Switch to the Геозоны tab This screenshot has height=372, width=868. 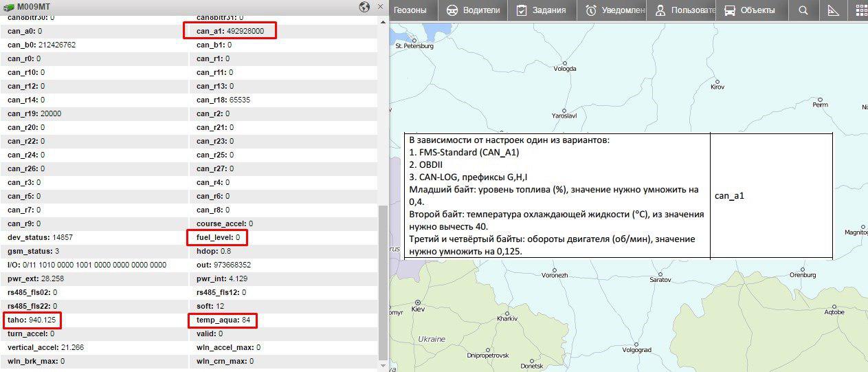tap(410, 10)
